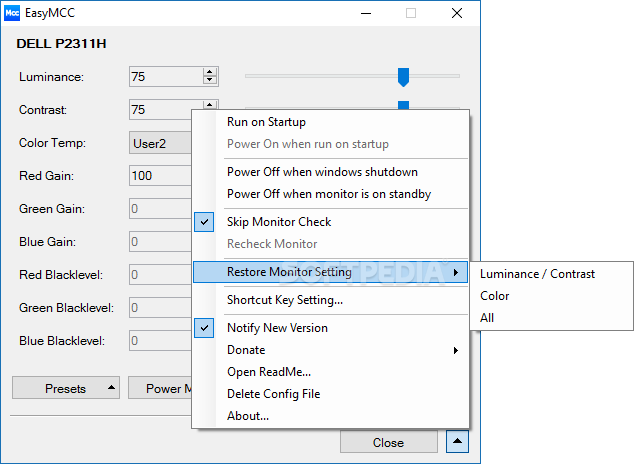The image size is (634, 464).
Task: Uncheck Notify New Version
Action: (330, 328)
